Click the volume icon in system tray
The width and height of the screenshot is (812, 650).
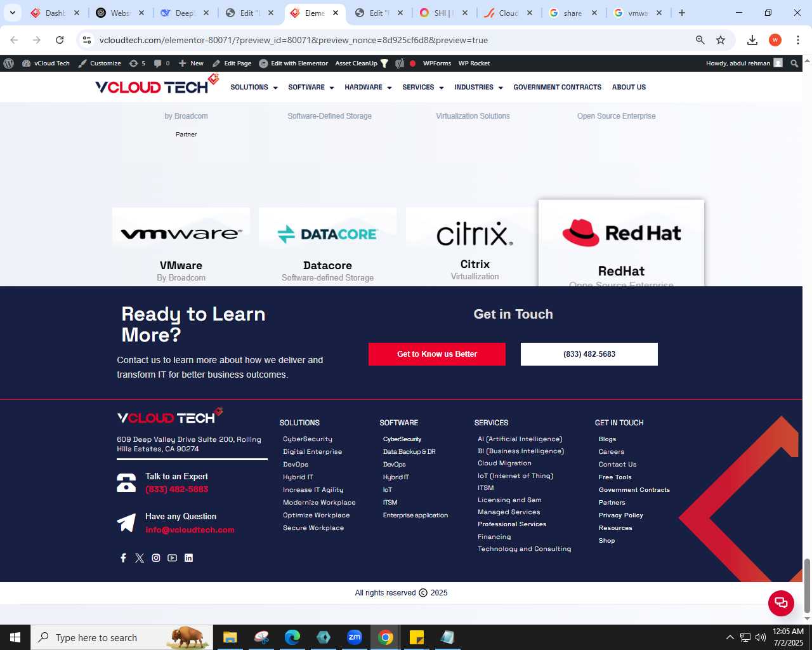(761, 637)
